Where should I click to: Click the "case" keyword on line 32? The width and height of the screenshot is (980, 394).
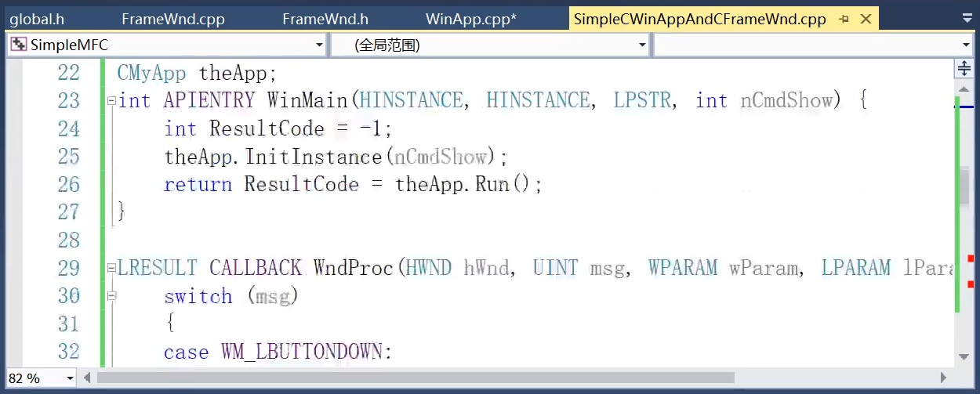(x=187, y=352)
